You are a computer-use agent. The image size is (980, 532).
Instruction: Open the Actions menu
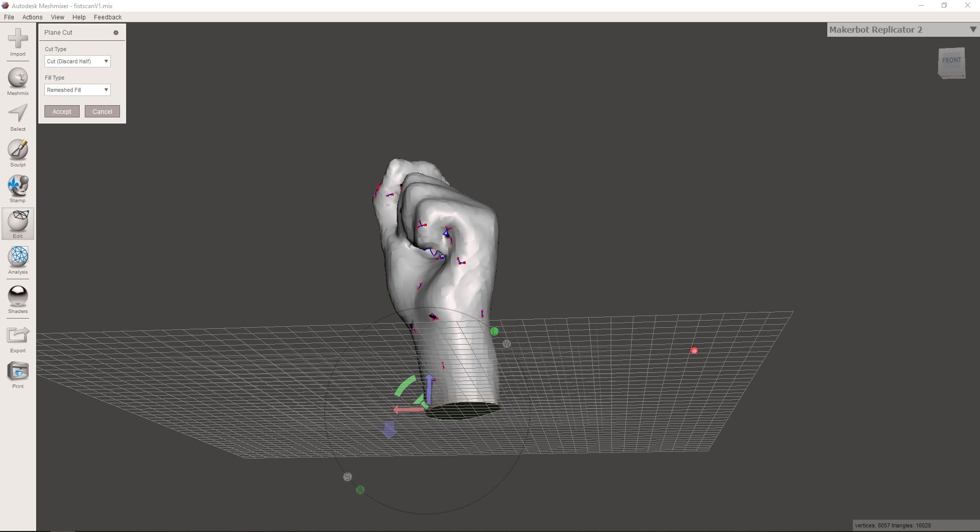[x=32, y=17]
